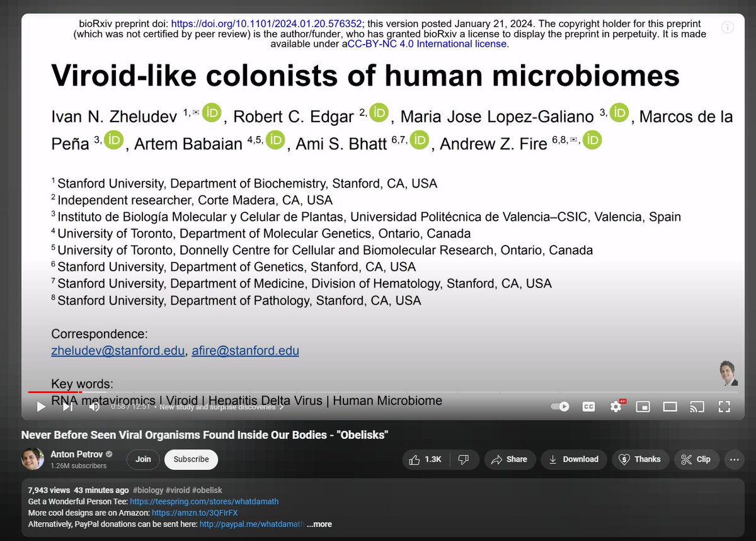Viewport: 756px width, 541px height.
Task: Open video settings gear
Action: pyautogui.click(x=616, y=406)
